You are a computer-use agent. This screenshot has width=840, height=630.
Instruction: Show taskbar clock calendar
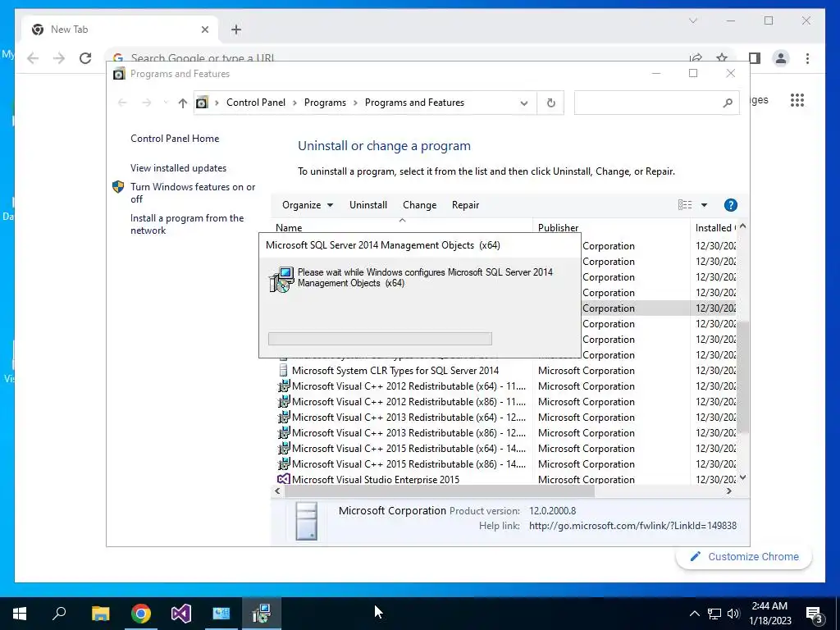click(769, 614)
